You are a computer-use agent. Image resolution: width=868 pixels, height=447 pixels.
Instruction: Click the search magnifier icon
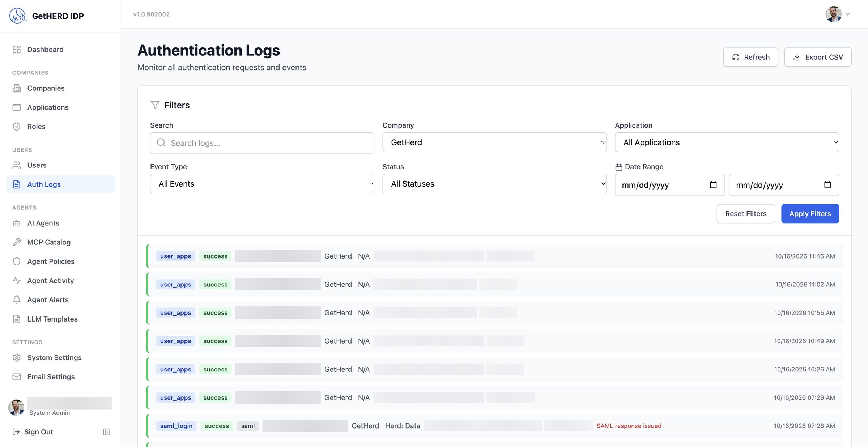coord(161,143)
